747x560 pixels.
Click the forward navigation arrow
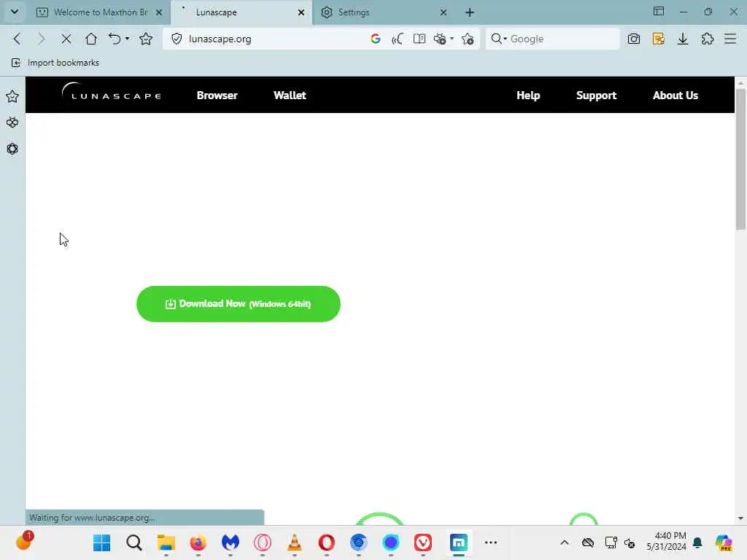[x=42, y=39]
